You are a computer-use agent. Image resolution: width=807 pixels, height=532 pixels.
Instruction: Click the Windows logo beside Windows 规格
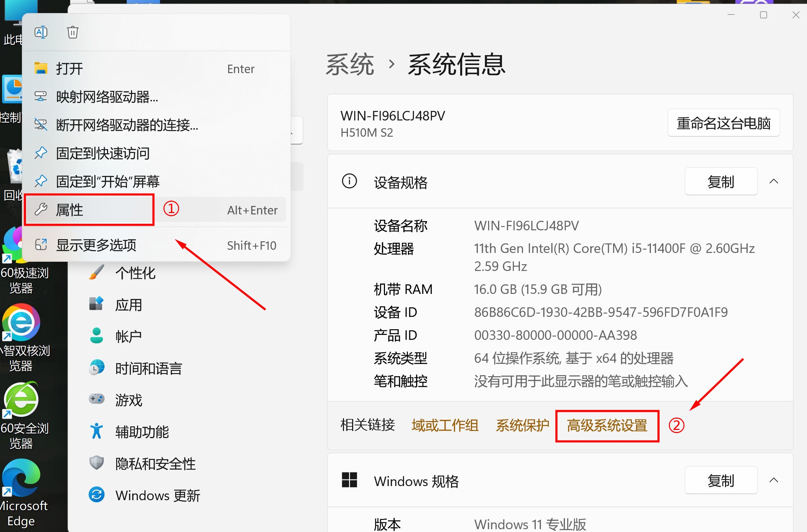click(349, 480)
